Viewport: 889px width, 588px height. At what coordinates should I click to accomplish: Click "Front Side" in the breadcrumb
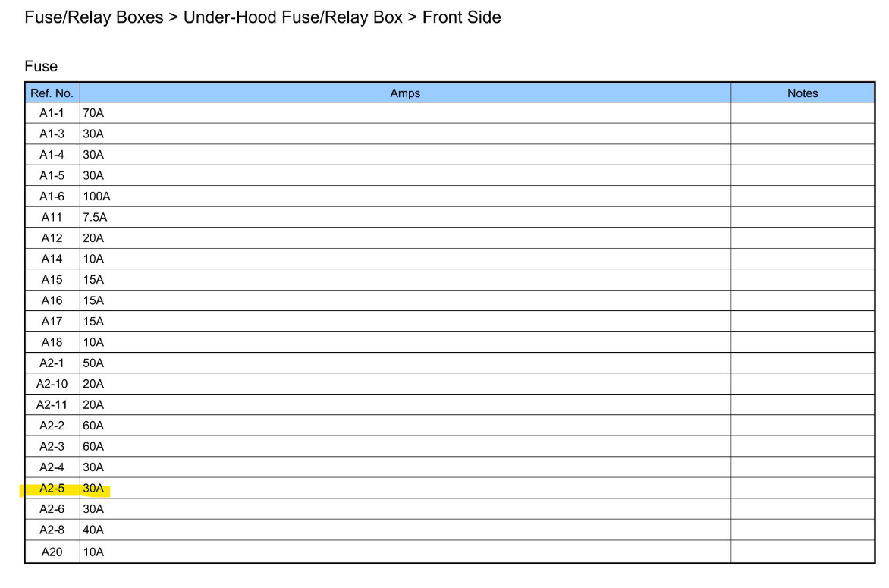[x=462, y=17]
